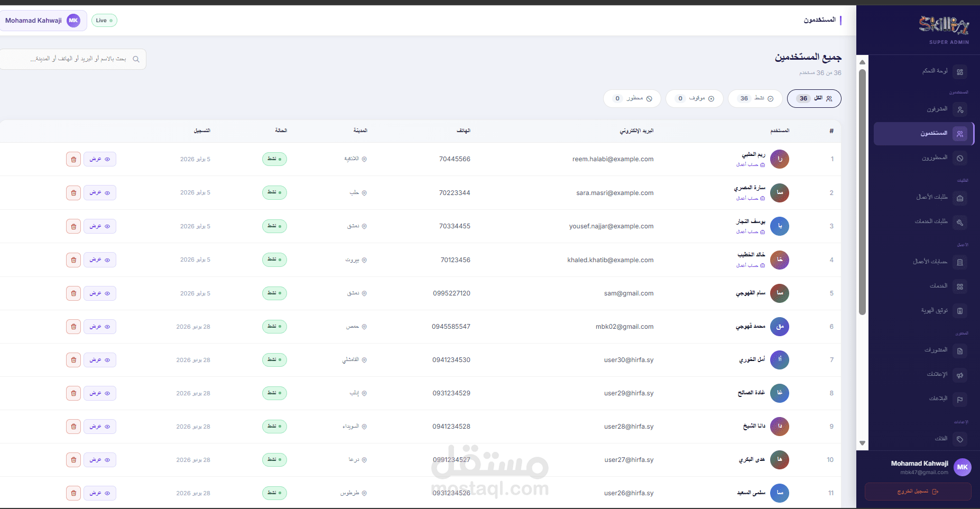The height and width of the screenshot is (509, 980).
Task: Click the search users input field
Action: click(73, 59)
